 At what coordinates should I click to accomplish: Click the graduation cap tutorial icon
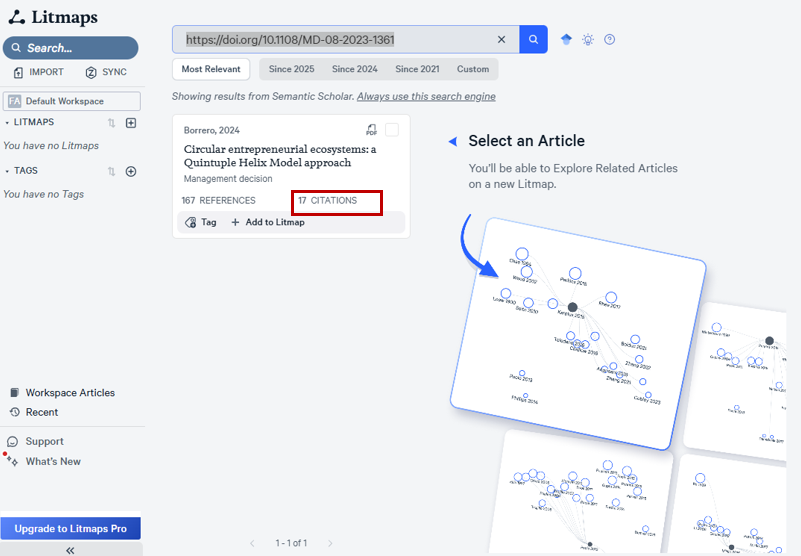[566, 40]
